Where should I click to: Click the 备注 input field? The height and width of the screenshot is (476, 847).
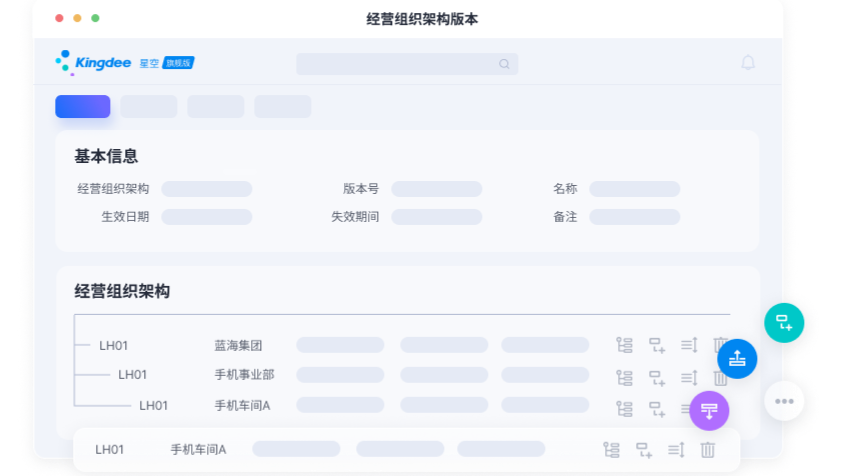635,217
